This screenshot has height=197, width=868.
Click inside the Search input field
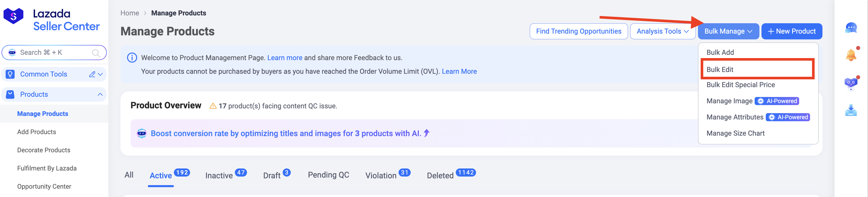[44, 53]
